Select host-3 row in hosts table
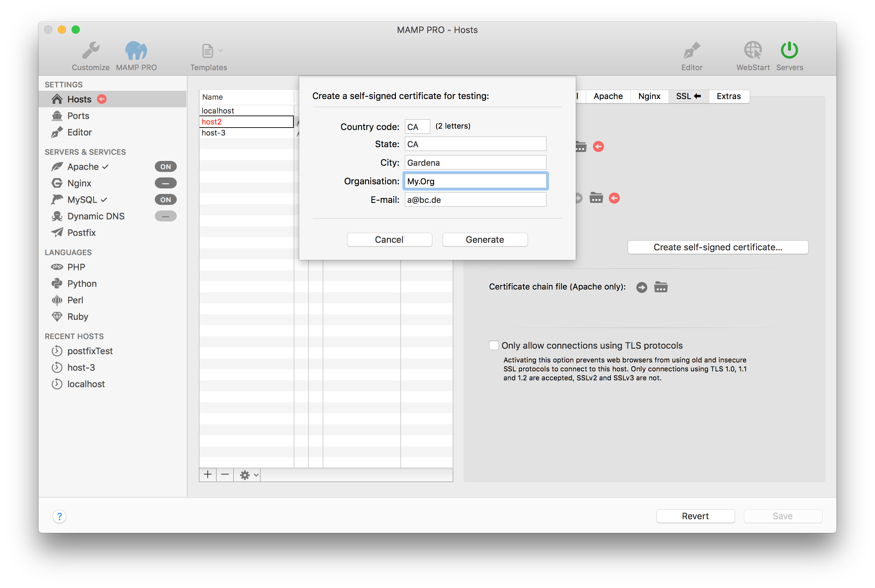This screenshot has height=588, width=875. point(246,133)
